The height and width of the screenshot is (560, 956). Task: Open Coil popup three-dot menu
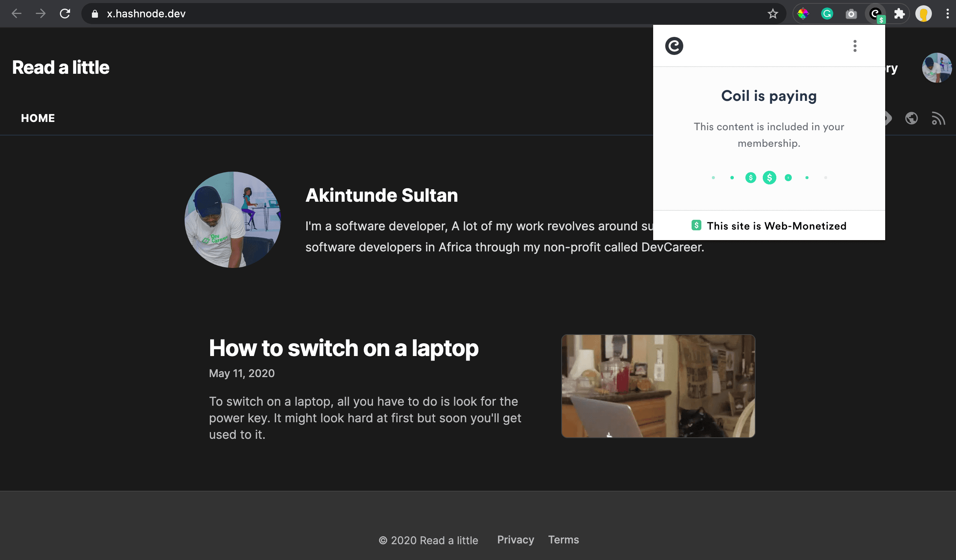point(855,46)
